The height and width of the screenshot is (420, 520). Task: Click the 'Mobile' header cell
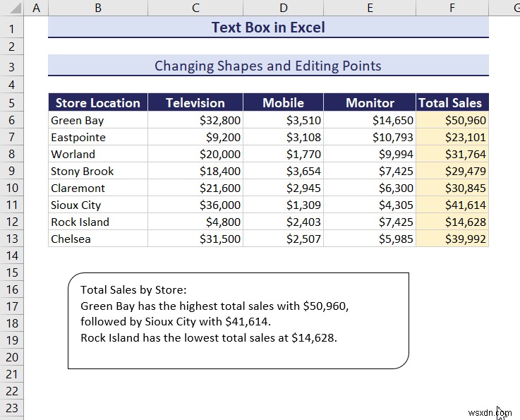(283, 102)
